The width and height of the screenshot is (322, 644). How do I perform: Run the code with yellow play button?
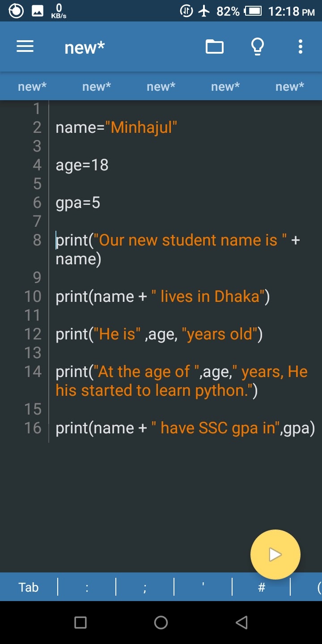point(275,555)
